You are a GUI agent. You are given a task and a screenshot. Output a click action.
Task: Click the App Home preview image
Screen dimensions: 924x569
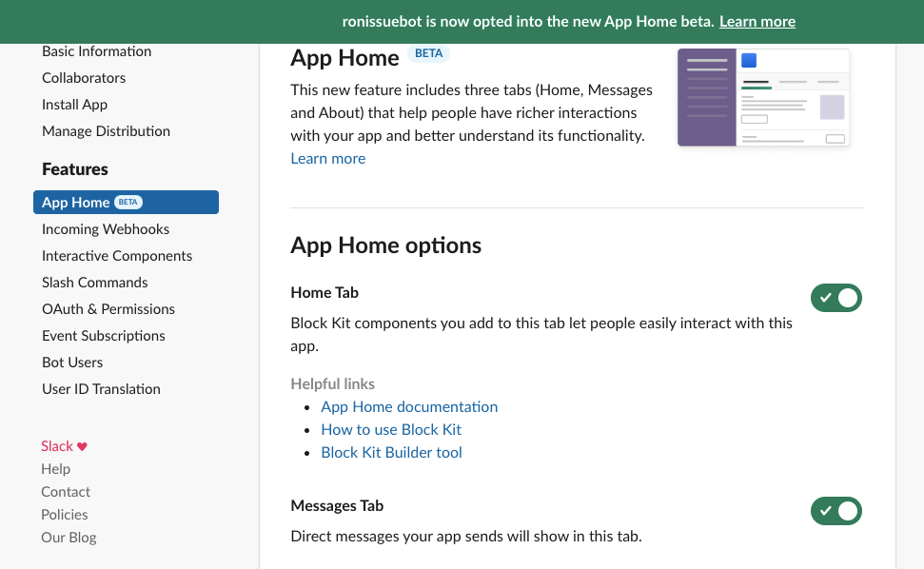pyautogui.click(x=762, y=97)
